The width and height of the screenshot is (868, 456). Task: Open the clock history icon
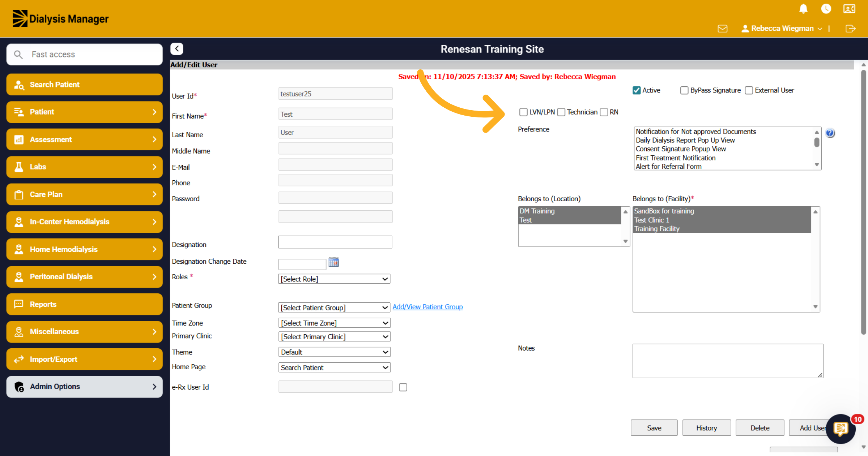coord(826,9)
